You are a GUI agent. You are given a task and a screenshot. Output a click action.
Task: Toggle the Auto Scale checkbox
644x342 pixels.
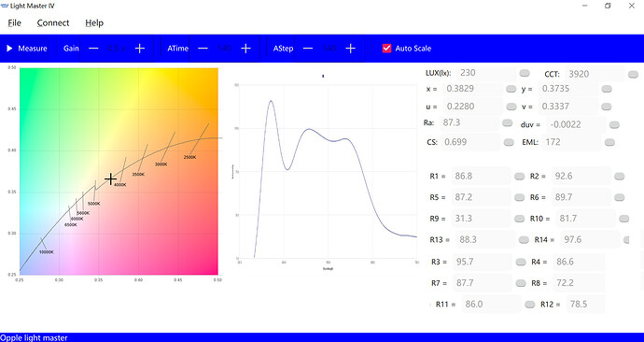pos(386,48)
